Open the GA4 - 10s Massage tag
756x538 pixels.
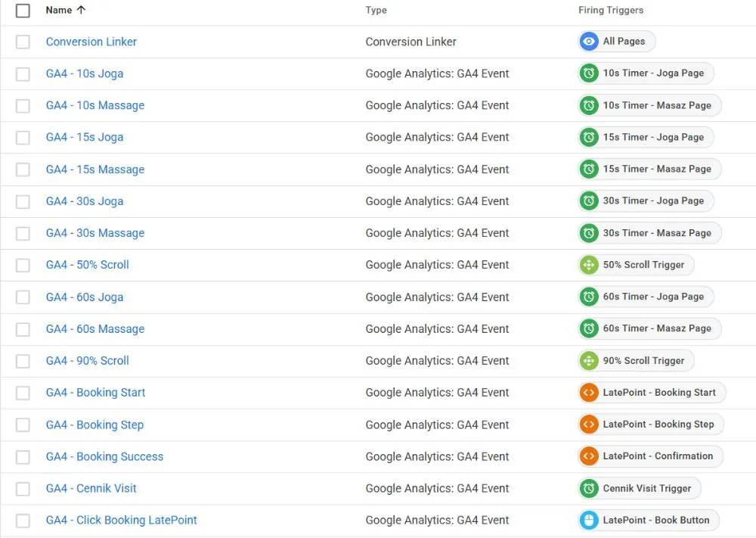point(95,106)
